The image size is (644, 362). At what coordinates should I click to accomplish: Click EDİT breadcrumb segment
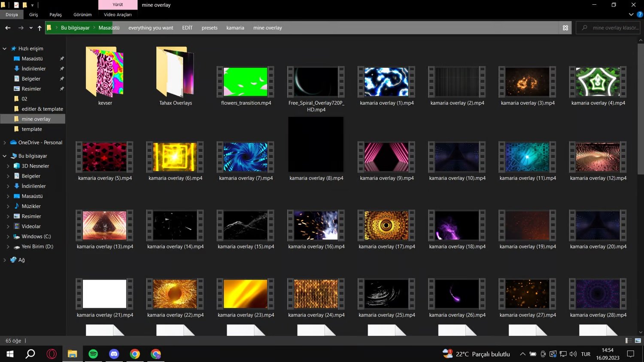(x=187, y=28)
